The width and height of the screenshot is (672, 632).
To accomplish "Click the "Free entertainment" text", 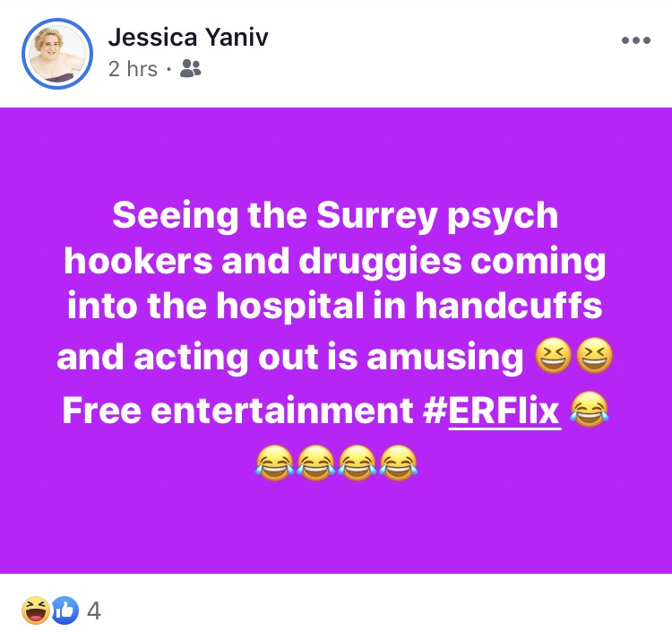I will pyautogui.click(x=237, y=411).
